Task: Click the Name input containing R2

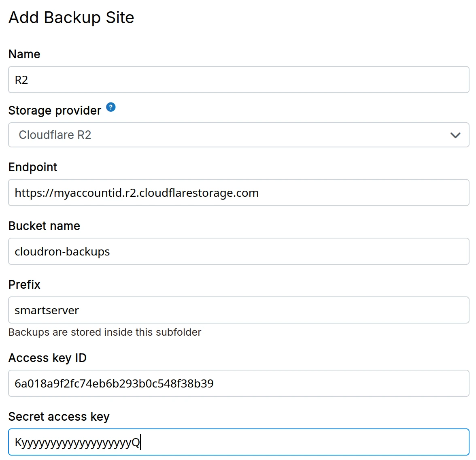Action: pos(238,79)
